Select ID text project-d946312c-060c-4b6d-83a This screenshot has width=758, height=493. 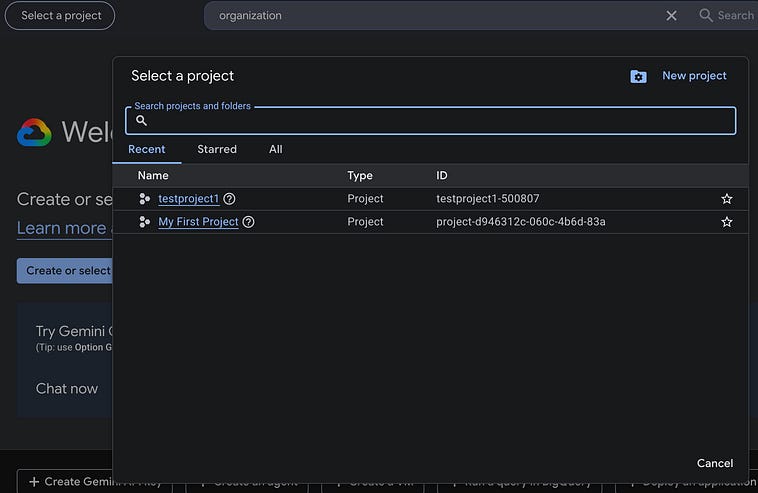point(521,222)
